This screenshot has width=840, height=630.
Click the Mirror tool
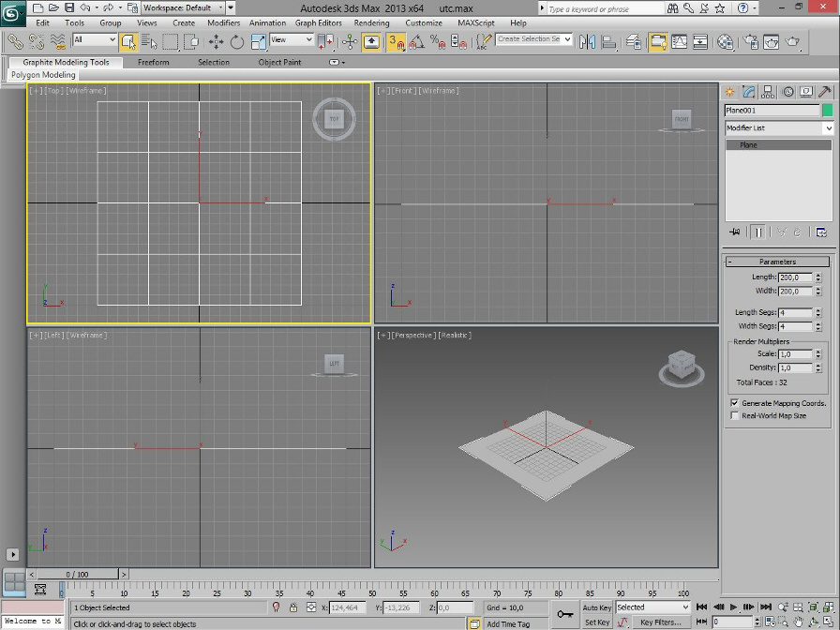(x=587, y=42)
